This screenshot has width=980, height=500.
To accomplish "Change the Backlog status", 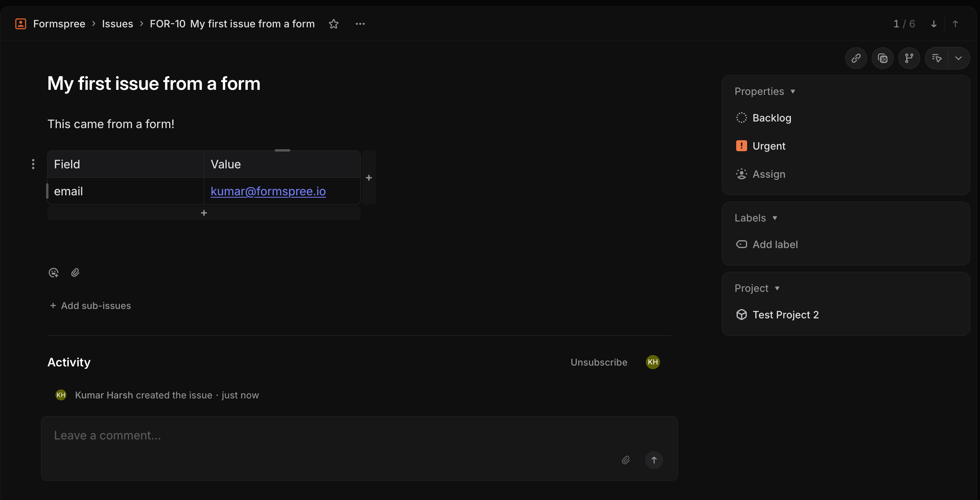I will (x=764, y=118).
